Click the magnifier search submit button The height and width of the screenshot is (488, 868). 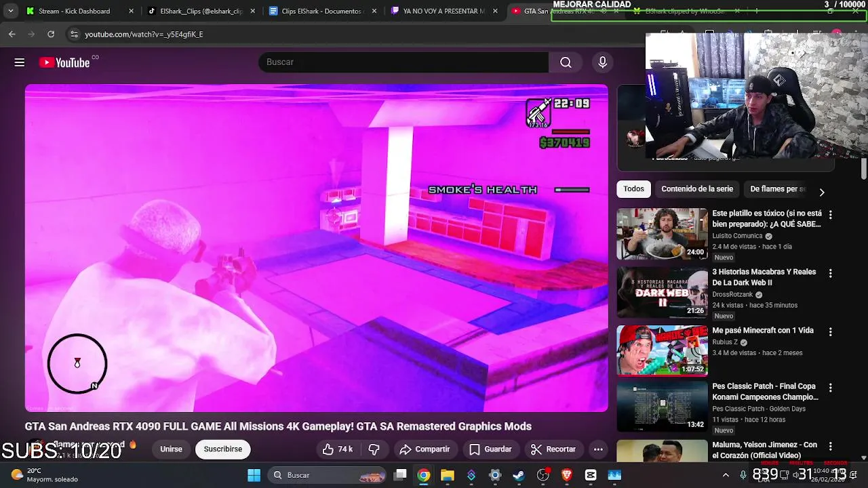click(566, 62)
